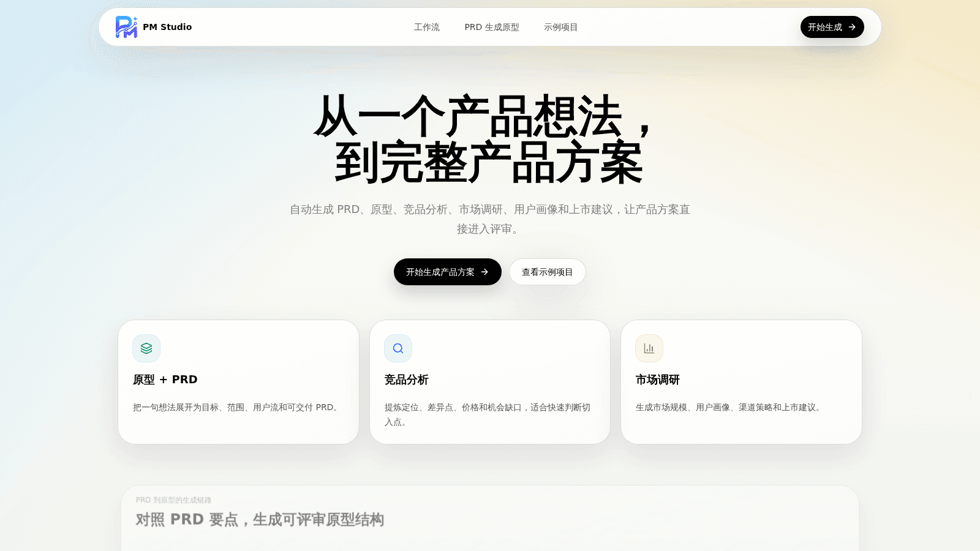Click the 开始生成 button in header
Viewport: 980px width, 551px height.
click(x=832, y=27)
